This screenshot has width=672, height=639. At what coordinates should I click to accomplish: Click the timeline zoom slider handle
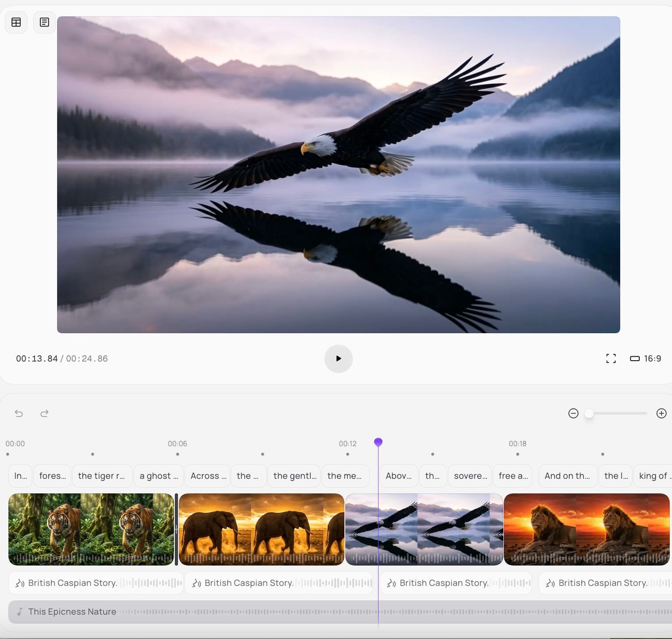click(x=589, y=413)
